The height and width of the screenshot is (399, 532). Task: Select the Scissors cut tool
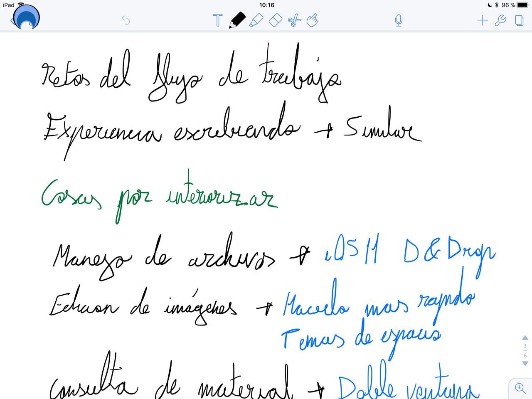pos(294,20)
